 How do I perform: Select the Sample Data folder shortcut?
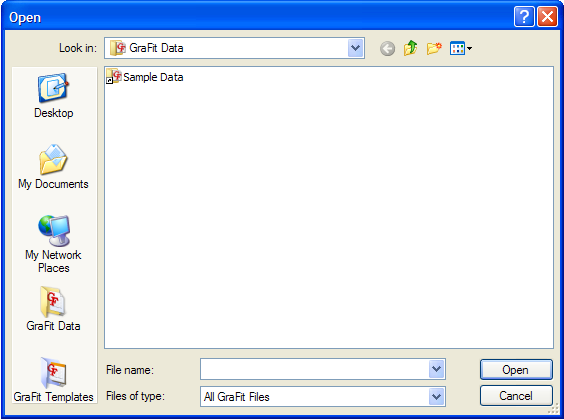(x=145, y=77)
